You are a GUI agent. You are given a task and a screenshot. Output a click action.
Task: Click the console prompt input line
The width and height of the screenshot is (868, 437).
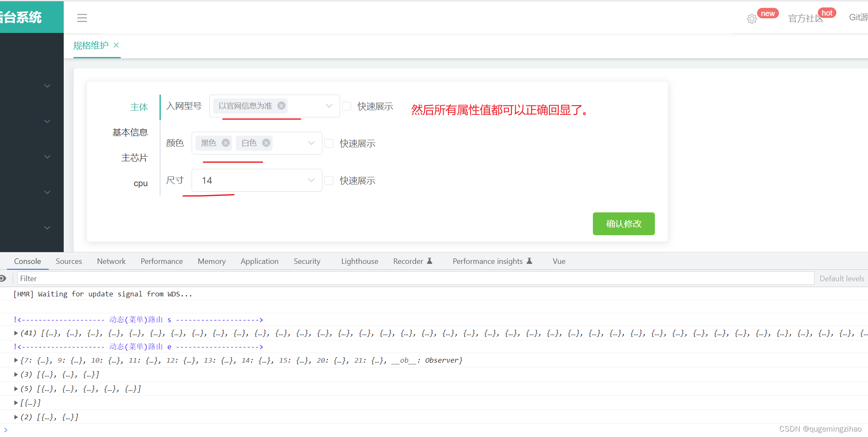coord(434,429)
